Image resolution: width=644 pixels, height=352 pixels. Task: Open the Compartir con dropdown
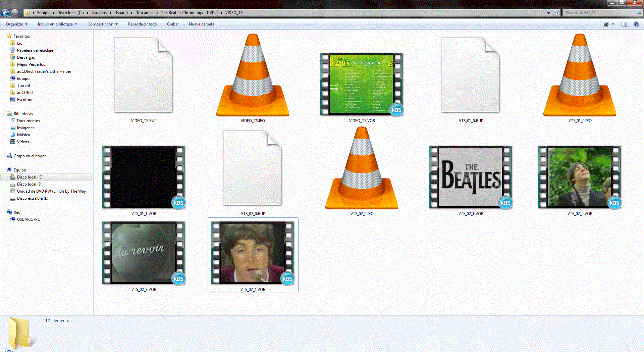coord(103,24)
